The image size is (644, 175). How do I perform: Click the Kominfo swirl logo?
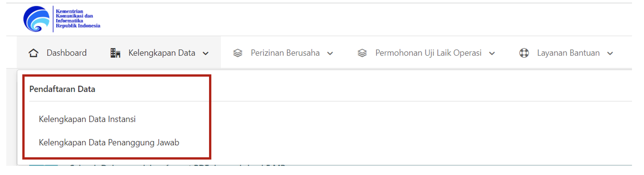37,19
